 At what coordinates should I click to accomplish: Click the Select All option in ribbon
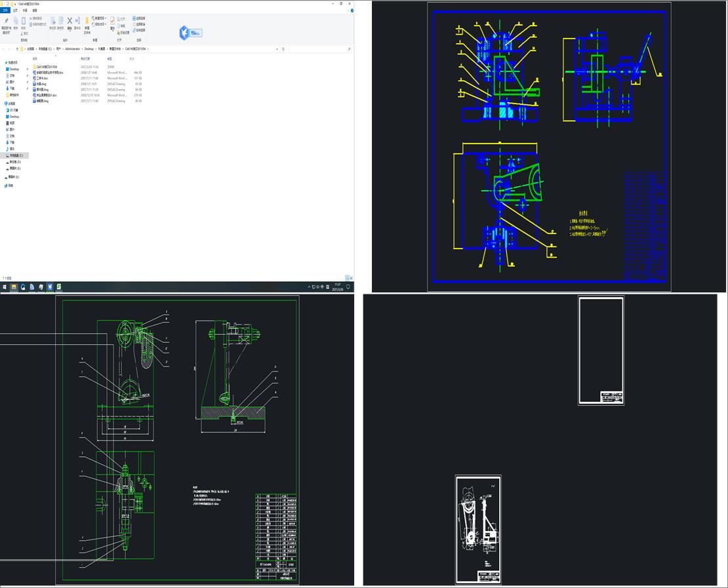pos(139,18)
